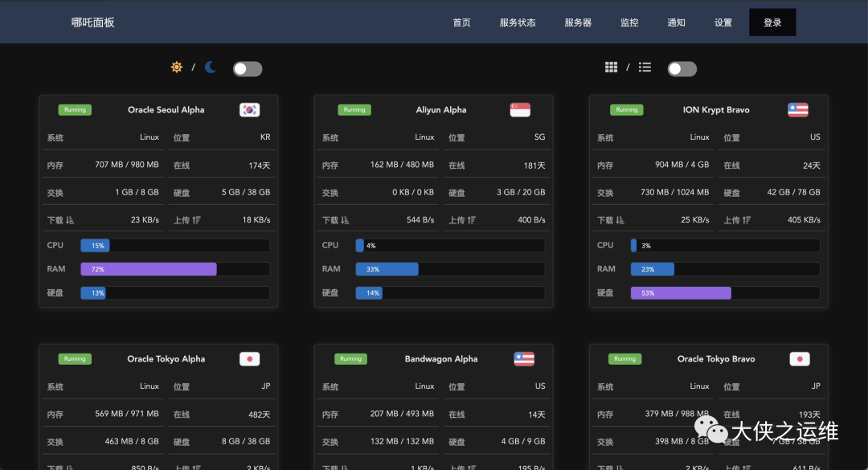Open the 服务状态 menu item
Image resolution: width=868 pixels, height=470 pixels.
pyautogui.click(x=518, y=22)
